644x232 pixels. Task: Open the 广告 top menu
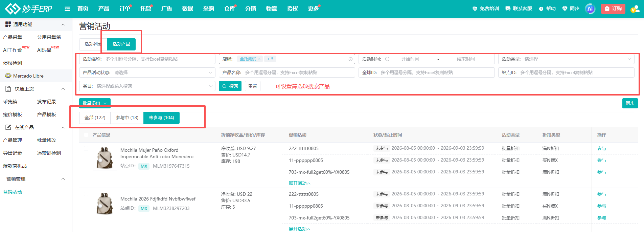pyautogui.click(x=167, y=9)
